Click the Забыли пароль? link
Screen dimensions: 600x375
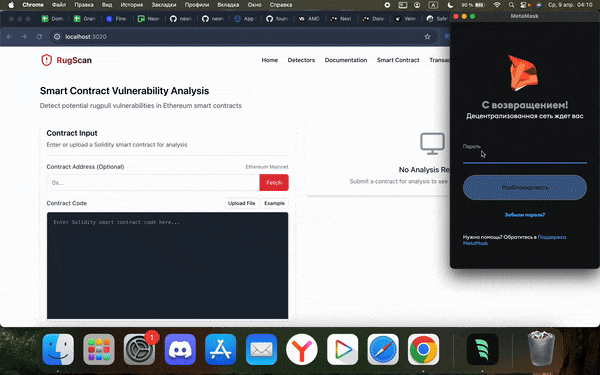click(x=525, y=215)
